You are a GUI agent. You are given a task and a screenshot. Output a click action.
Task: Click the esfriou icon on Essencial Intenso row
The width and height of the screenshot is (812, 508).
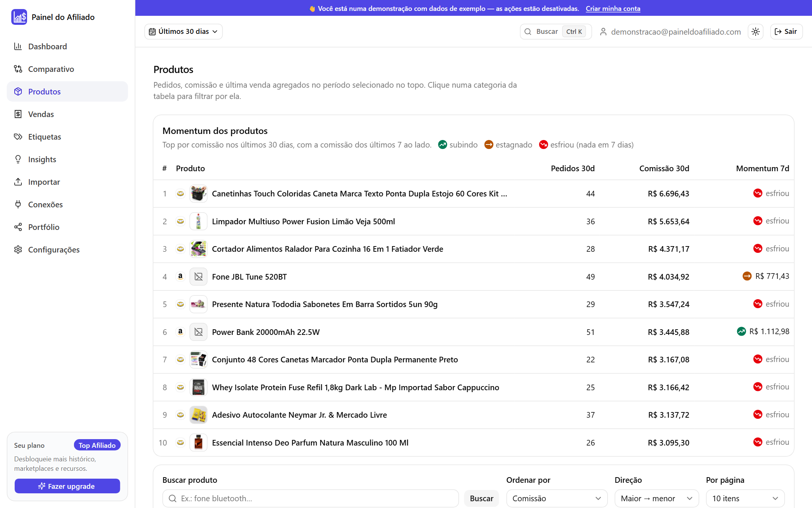(757, 442)
